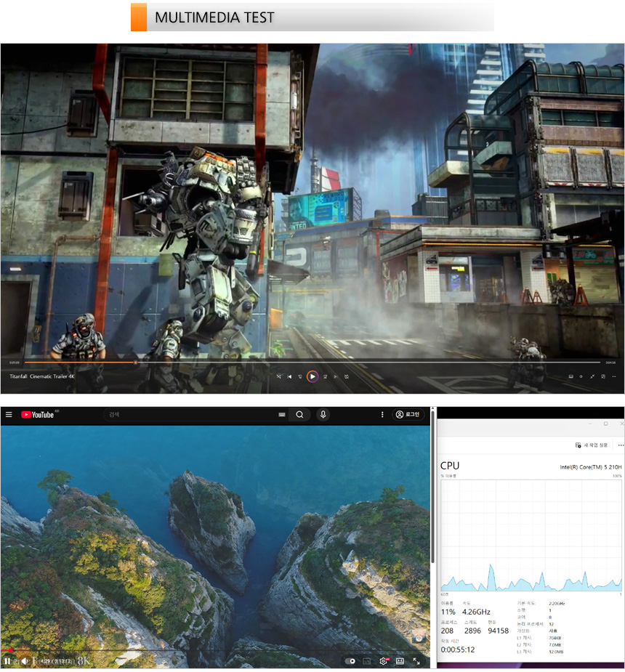Click the YouTube logo to go home
Screen dimensions: 625x672
coord(38,415)
